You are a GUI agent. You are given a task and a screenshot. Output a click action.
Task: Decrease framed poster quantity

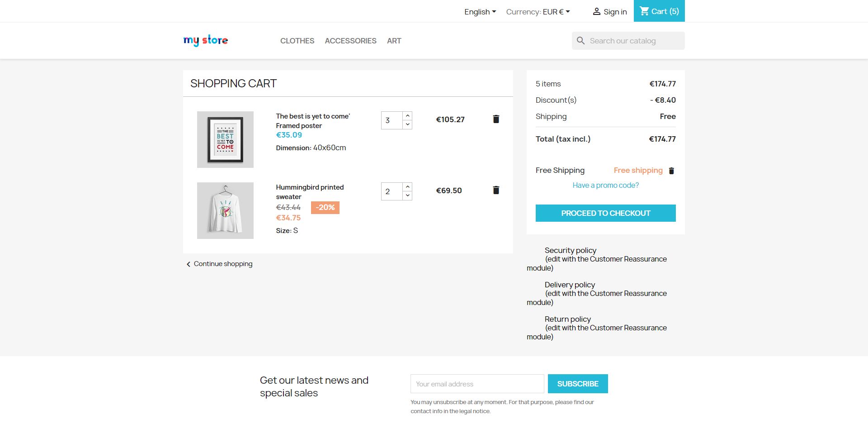(x=407, y=124)
